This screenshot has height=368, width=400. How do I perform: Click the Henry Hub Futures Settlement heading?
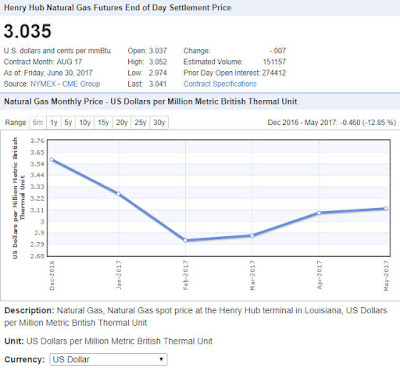117,8
